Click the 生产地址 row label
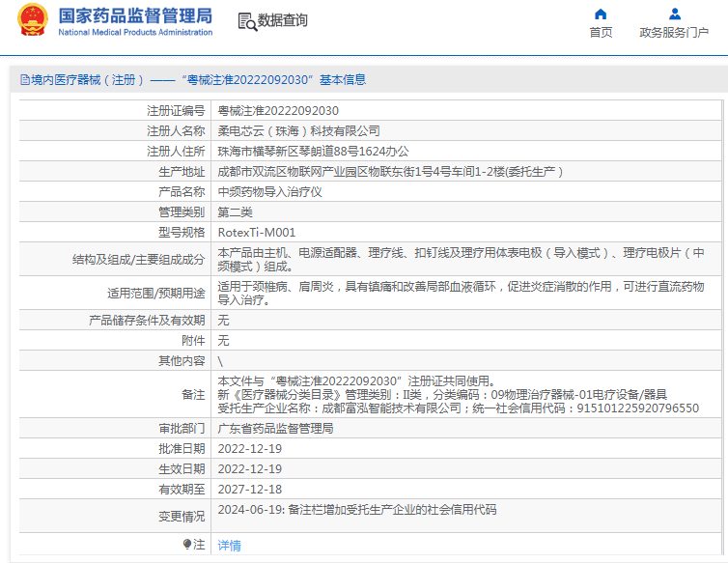The image size is (728, 563). tap(182, 172)
